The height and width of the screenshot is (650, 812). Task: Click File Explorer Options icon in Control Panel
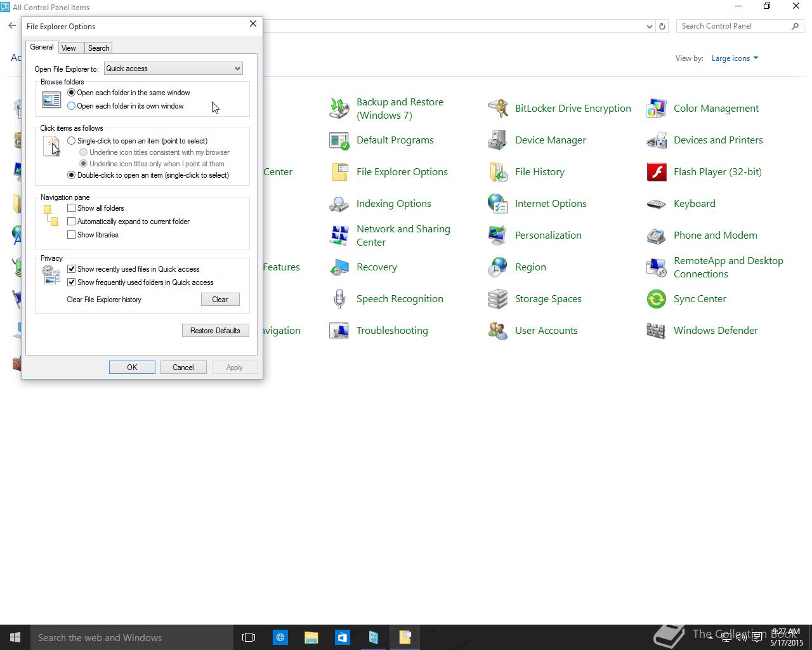pyautogui.click(x=339, y=172)
